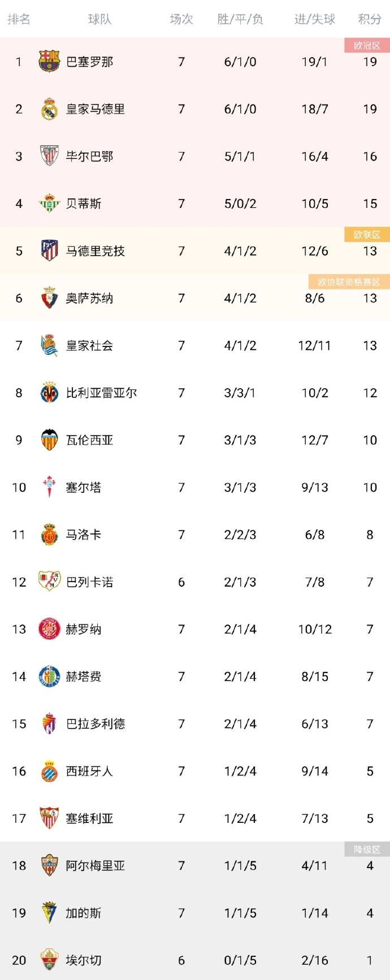This screenshot has height=980, width=390.
Task: Click the Valencia bat crest icon
Action: (49, 440)
